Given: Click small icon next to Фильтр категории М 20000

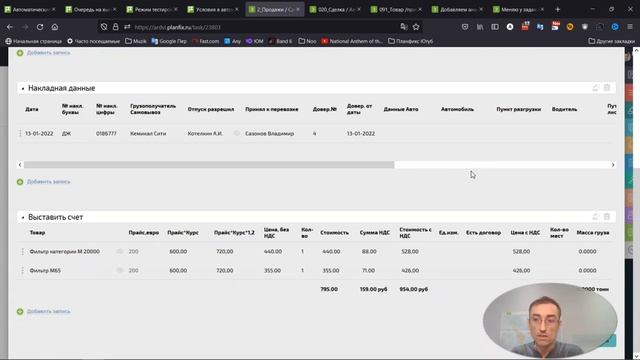Looking at the screenshot, I should pos(120,251).
